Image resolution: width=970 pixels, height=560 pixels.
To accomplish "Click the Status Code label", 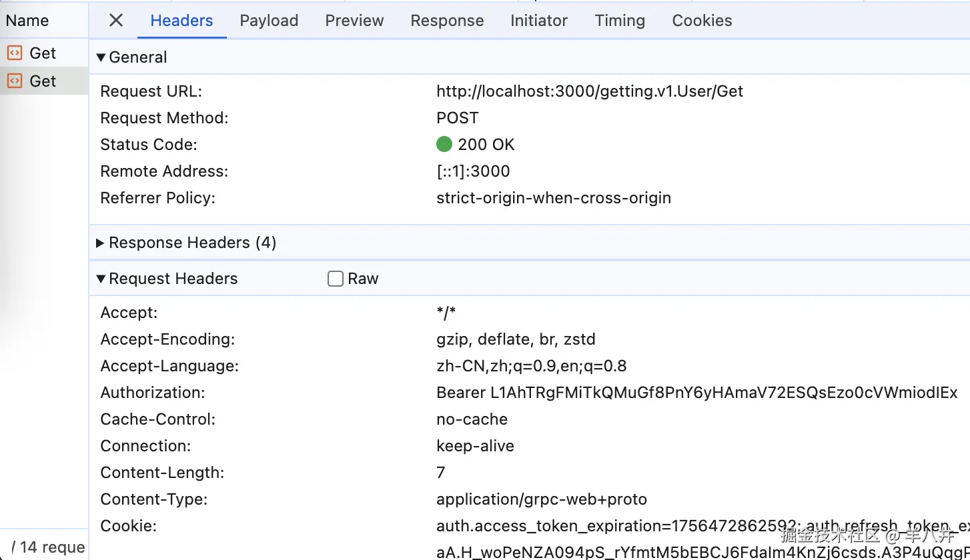I will [x=149, y=145].
